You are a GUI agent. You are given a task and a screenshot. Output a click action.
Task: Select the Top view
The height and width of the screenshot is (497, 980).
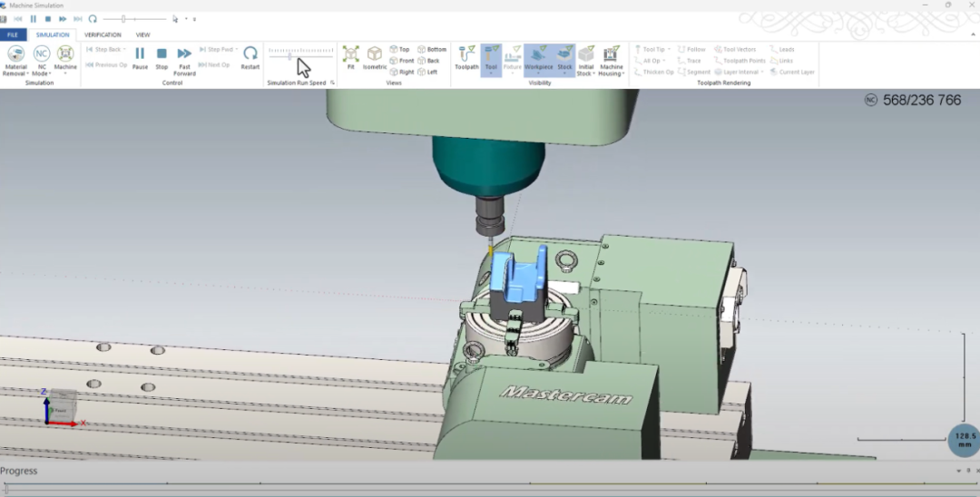click(x=399, y=49)
